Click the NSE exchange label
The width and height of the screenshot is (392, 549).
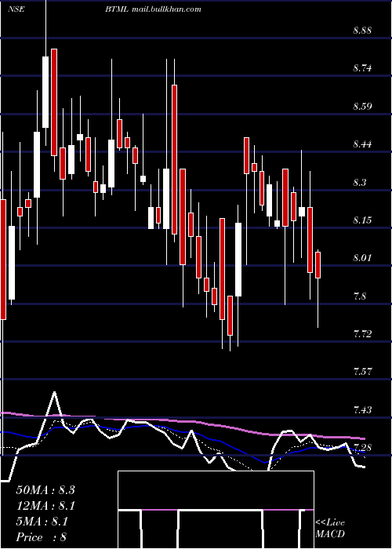[x=16, y=9]
